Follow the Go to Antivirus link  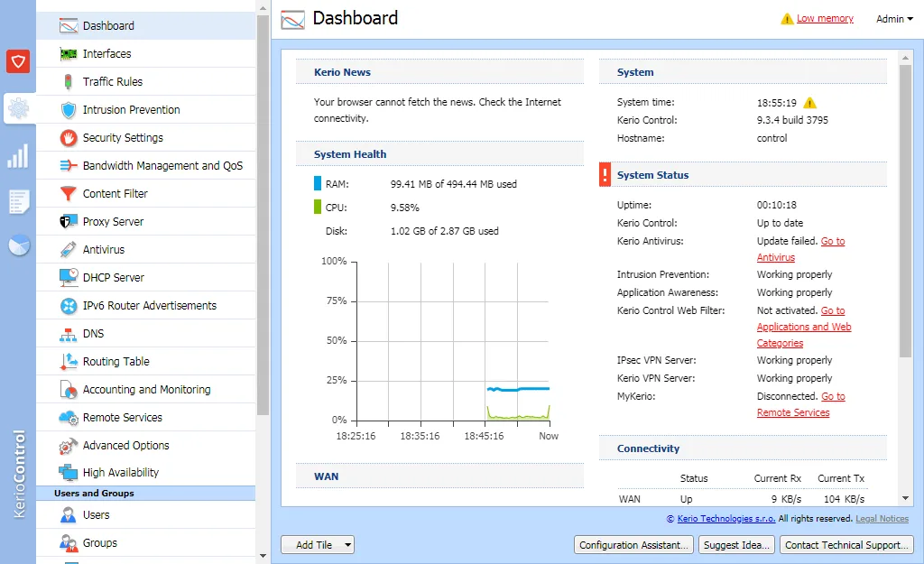[x=800, y=249]
